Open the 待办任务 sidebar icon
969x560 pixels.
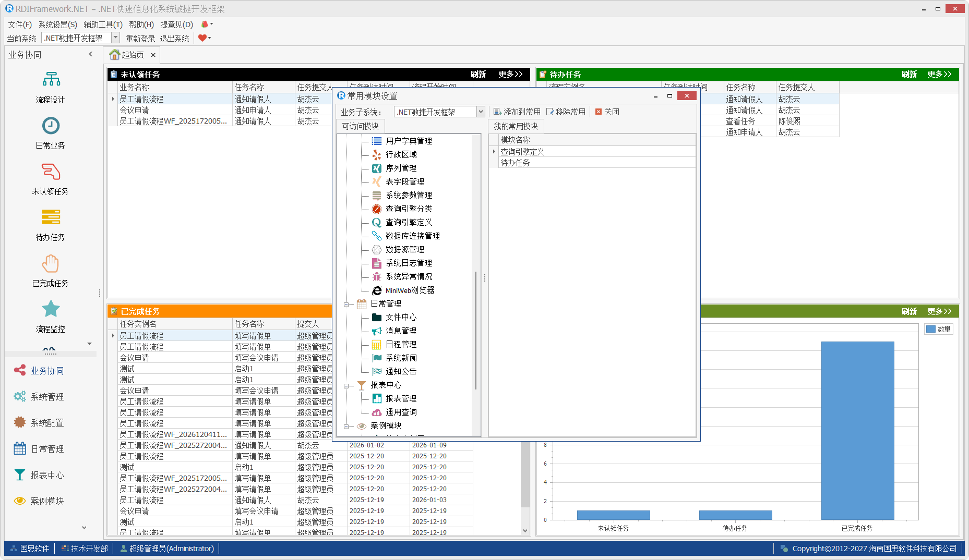pos(51,217)
